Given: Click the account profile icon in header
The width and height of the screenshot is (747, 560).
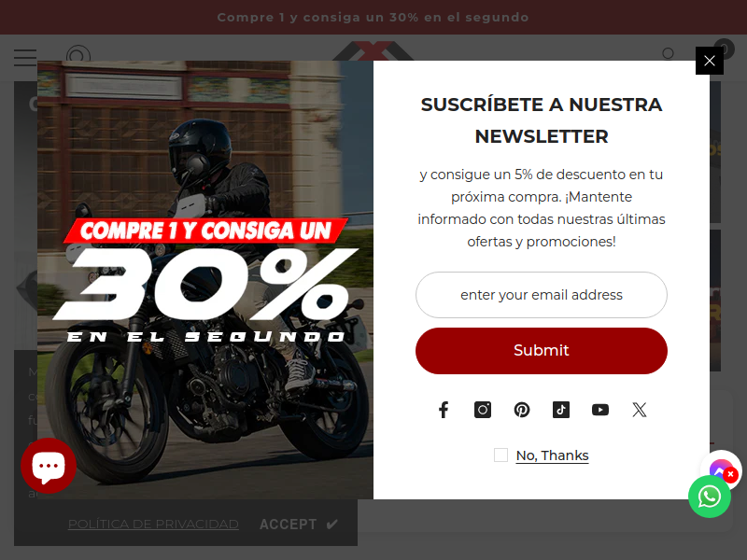Looking at the screenshot, I should tap(78, 53).
